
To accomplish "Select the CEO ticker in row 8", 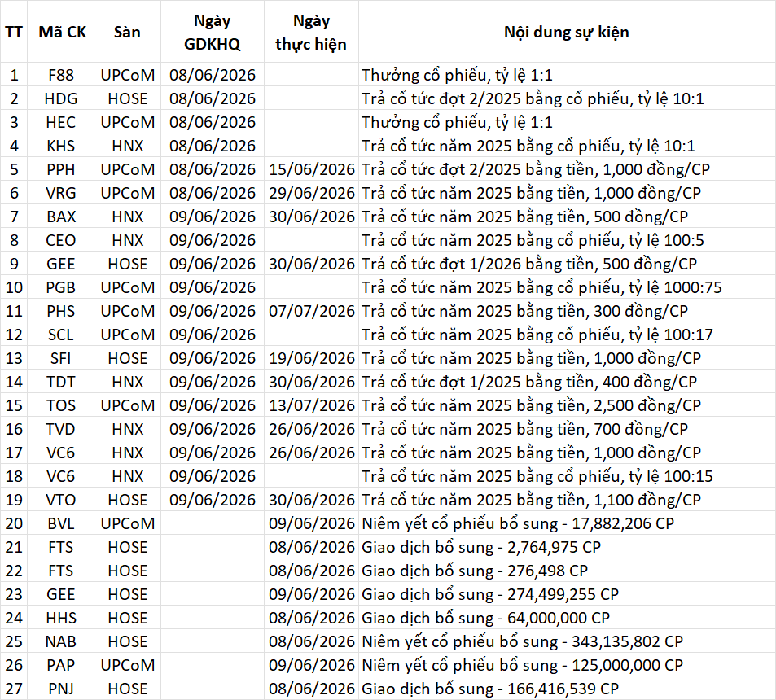I will (61, 240).
